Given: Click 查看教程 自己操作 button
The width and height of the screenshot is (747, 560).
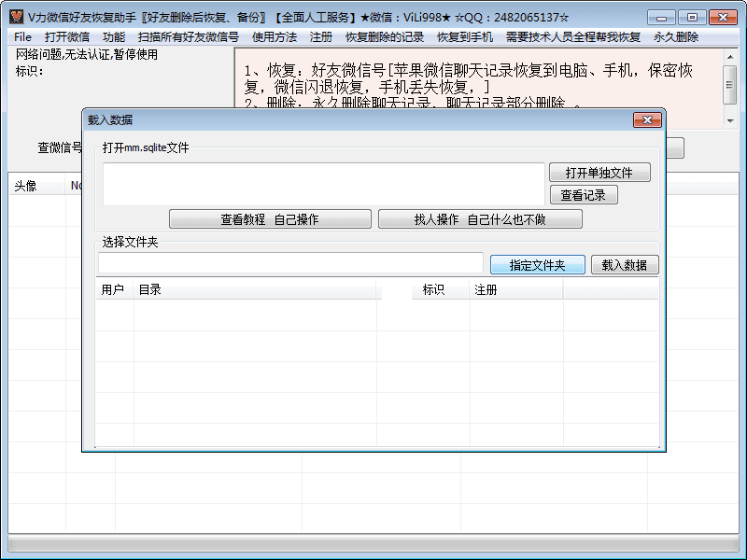Looking at the screenshot, I should coord(270,219).
